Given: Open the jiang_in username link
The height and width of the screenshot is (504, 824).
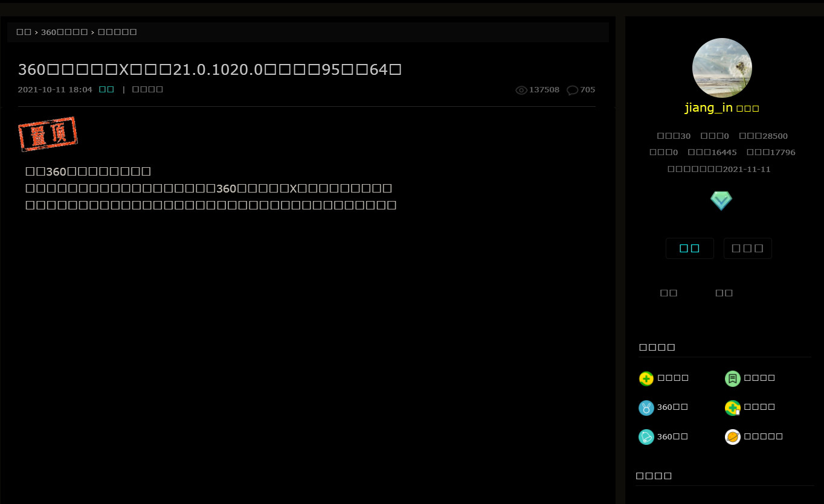Looking at the screenshot, I should point(709,108).
